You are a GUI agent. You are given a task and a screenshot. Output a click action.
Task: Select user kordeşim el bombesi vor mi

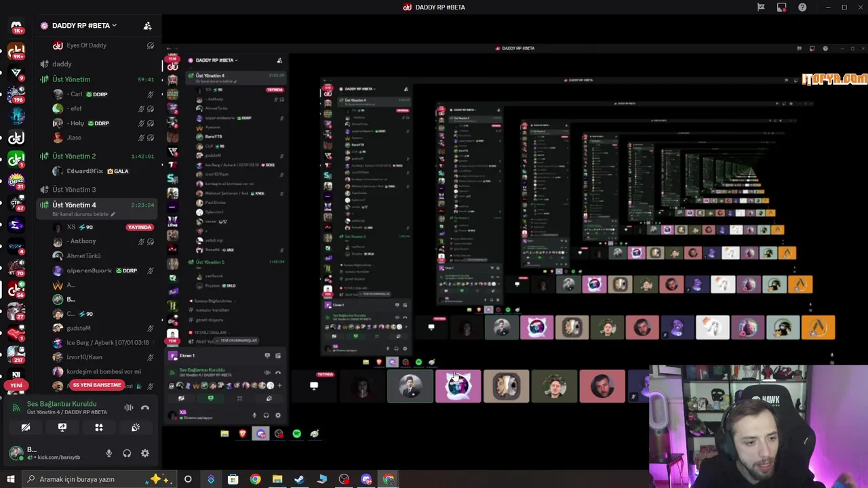click(x=104, y=371)
